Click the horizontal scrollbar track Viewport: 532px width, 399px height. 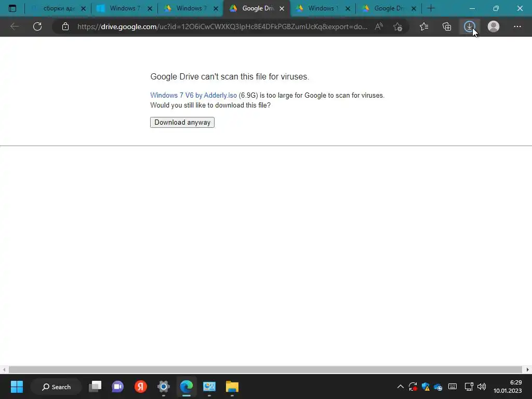[265, 369]
